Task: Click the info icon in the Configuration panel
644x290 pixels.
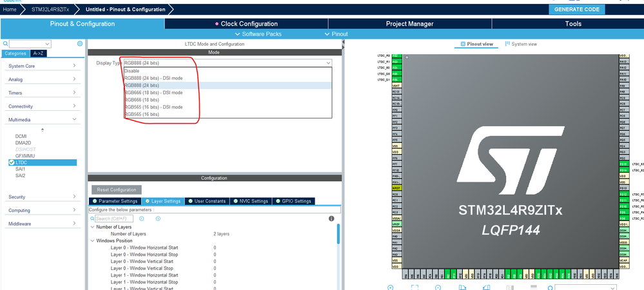Action: [331, 218]
